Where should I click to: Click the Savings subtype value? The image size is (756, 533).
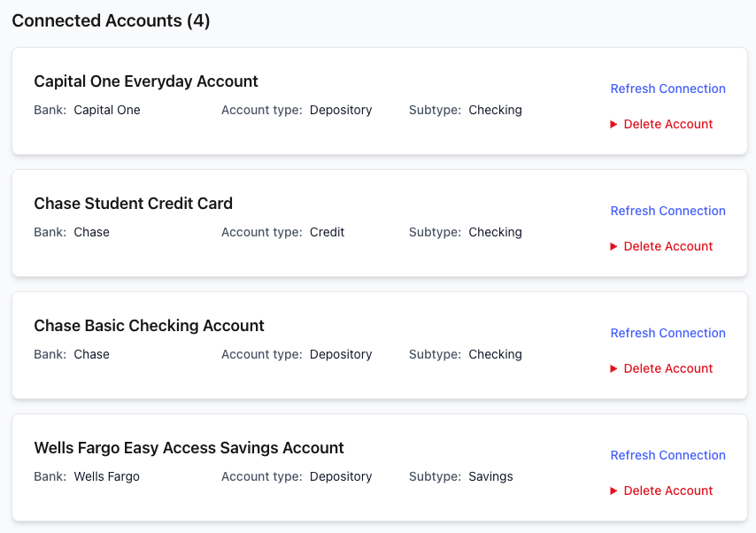tap(490, 477)
